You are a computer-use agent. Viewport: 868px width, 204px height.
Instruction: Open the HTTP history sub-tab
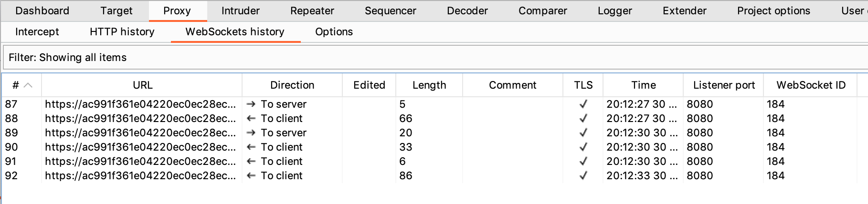click(x=122, y=32)
